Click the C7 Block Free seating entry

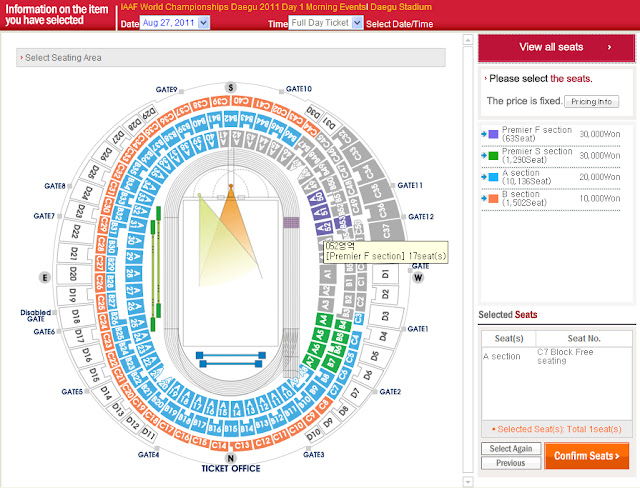(x=565, y=356)
